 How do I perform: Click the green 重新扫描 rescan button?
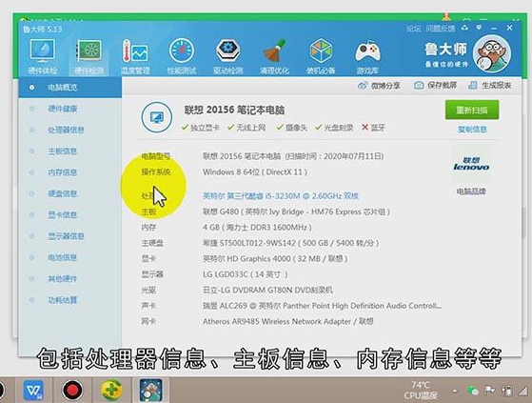pyautogui.click(x=472, y=110)
